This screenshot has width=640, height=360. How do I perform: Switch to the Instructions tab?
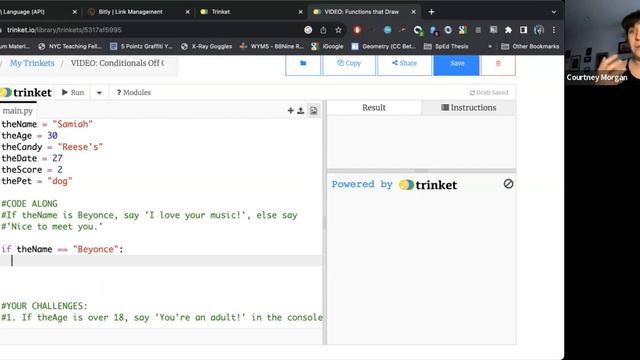(x=469, y=108)
